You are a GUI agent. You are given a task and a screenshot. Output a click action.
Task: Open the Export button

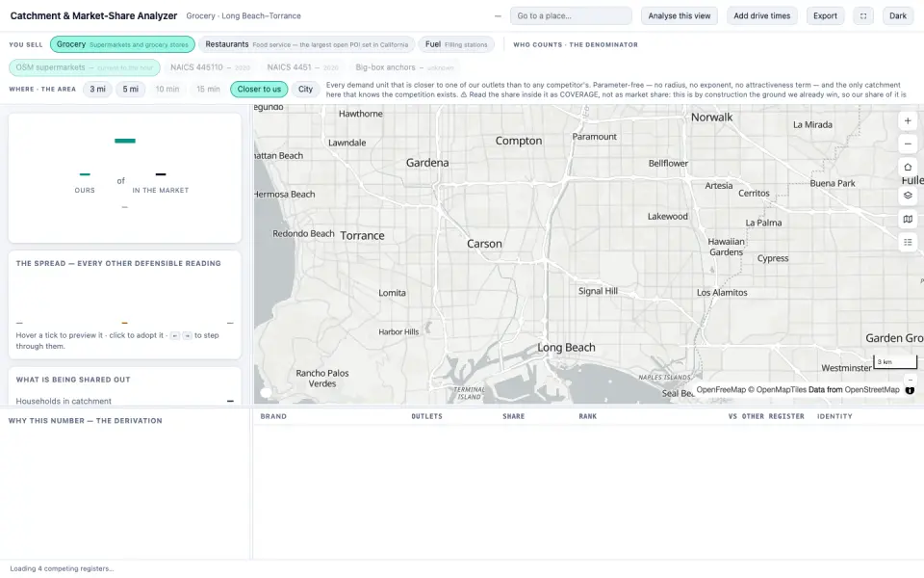click(x=825, y=16)
